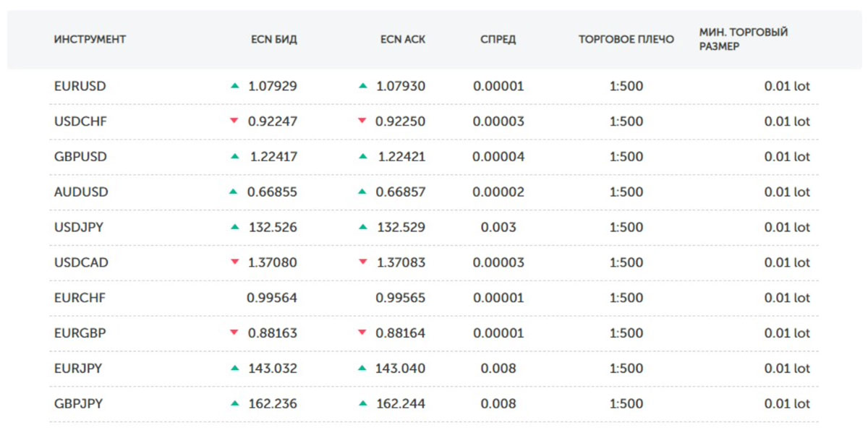
Task: Click the red down arrow beside USDCHF bid
Action: [234, 121]
